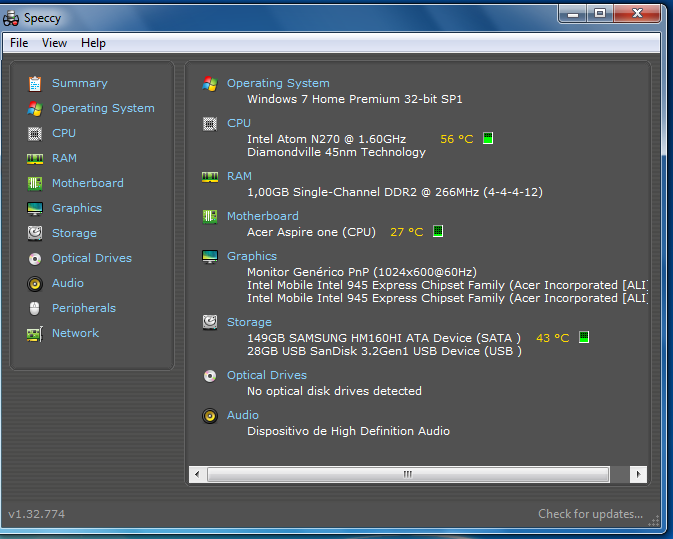Click the CPU chip icon in sidebar
Screen dimensions: 673x539
tap(35, 134)
